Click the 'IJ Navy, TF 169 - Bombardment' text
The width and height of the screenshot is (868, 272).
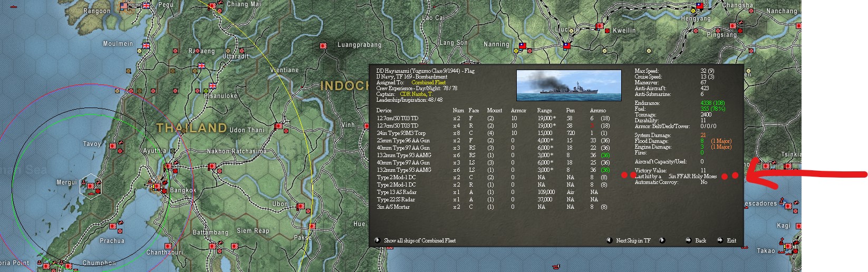(x=412, y=77)
